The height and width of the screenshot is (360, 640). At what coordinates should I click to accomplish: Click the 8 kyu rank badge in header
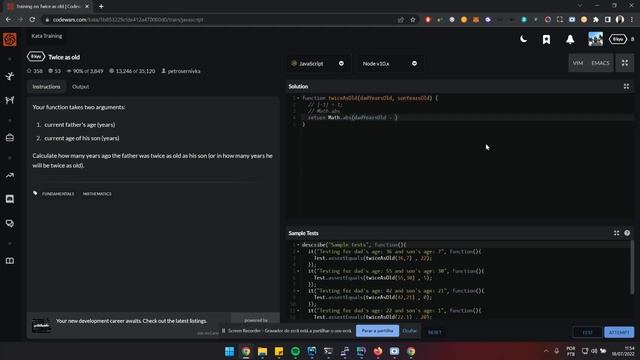pos(618,39)
